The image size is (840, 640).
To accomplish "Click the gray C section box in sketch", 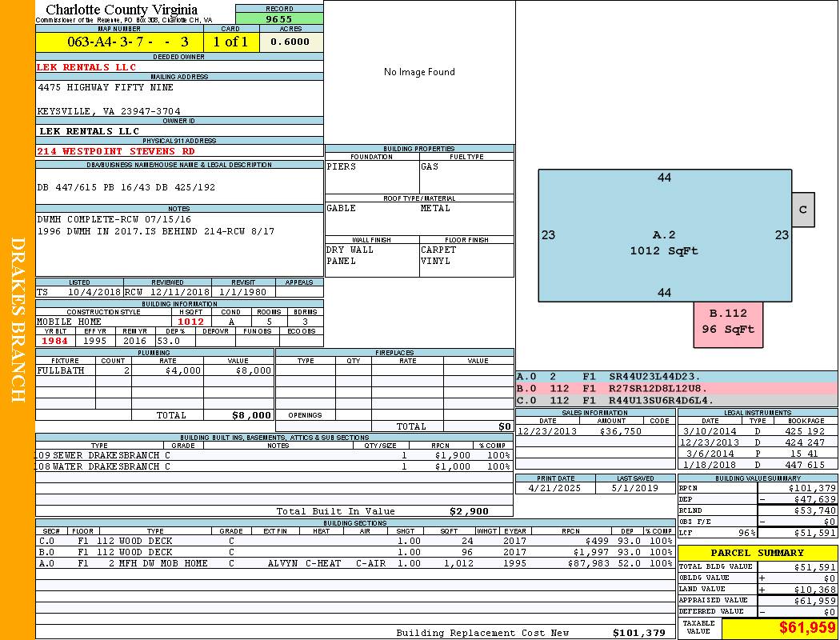I will (802, 210).
